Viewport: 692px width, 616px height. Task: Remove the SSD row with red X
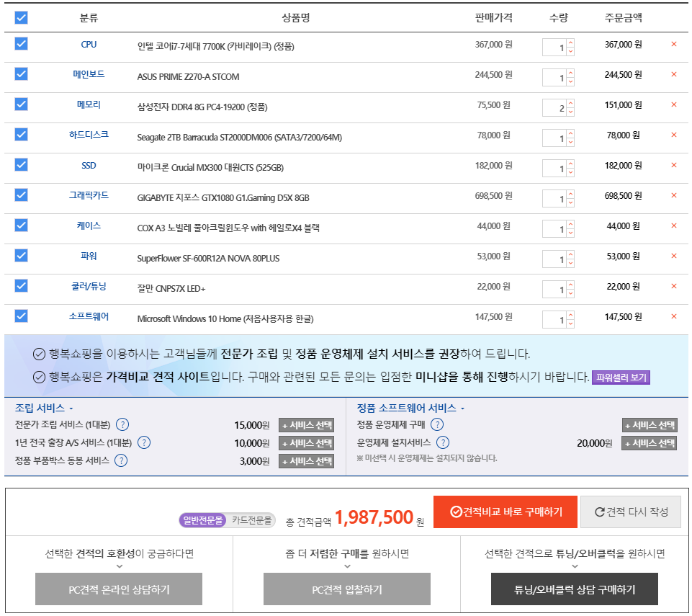coord(673,165)
